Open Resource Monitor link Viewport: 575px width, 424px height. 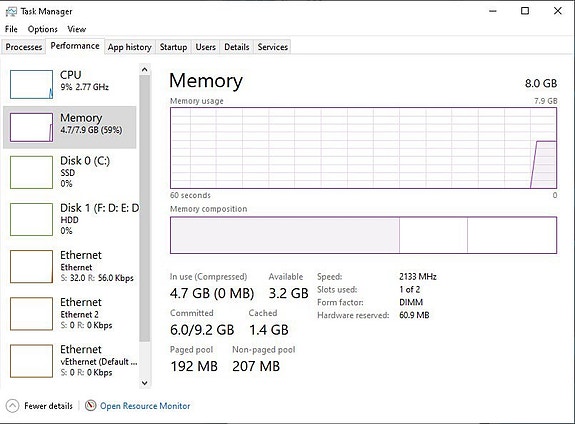click(x=145, y=406)
